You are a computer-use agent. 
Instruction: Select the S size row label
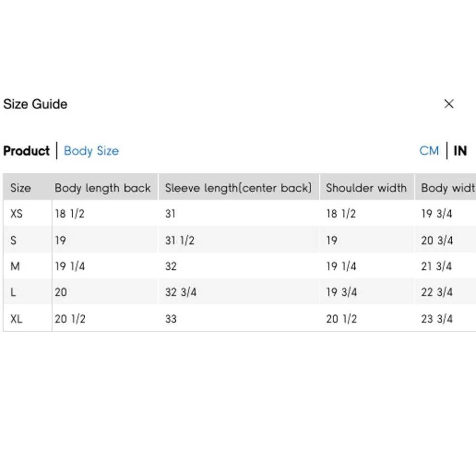(x=14, y=240)
